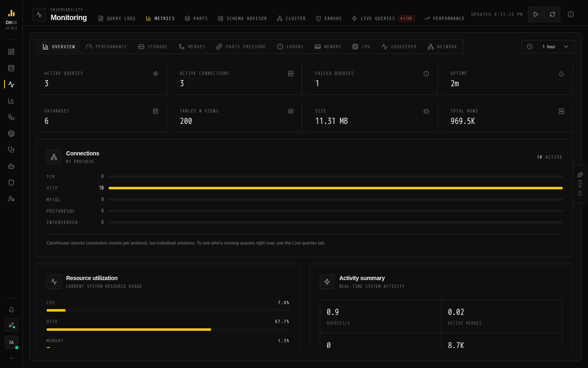The width and height of the screenshot is (588, 368).
Task: Click the Active Queries card
Action: pos(102,79)
